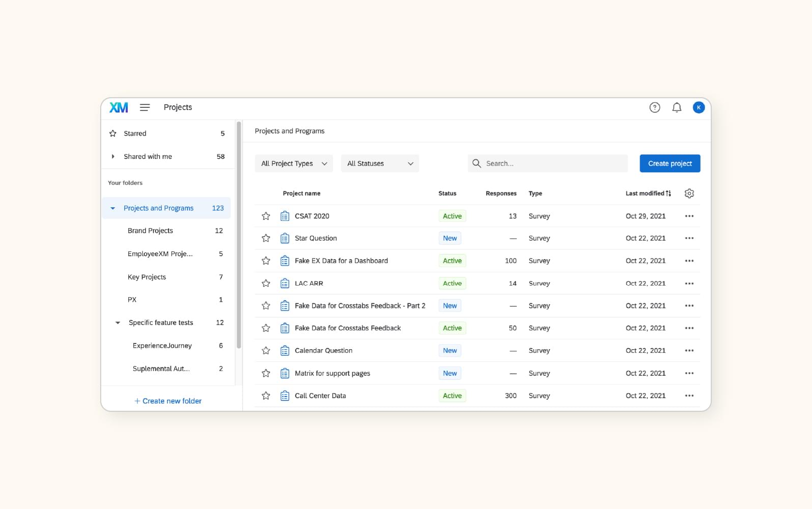The width and height of the screenshot is (812, 509).
Task: Click the Starred star icon in sidebar
Action: 113,133
